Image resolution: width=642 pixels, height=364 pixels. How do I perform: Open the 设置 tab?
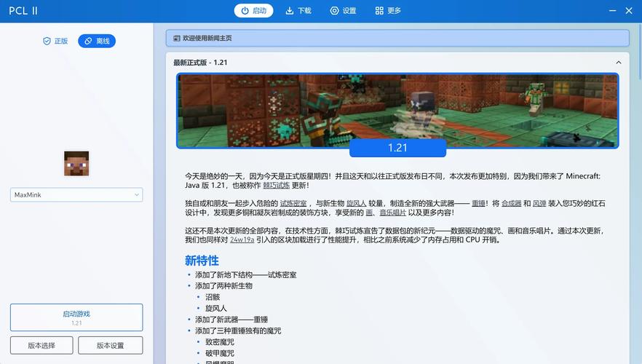point(343,11)
